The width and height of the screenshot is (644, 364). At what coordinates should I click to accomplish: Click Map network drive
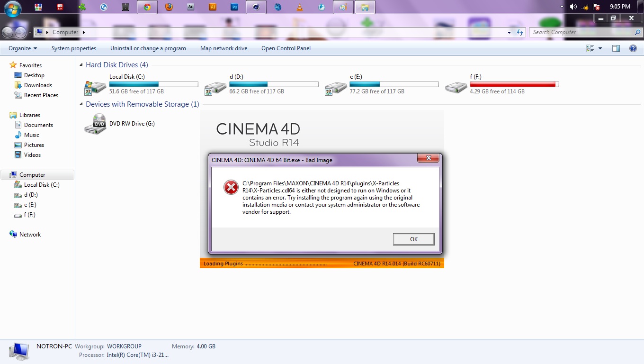coord(224,48)
